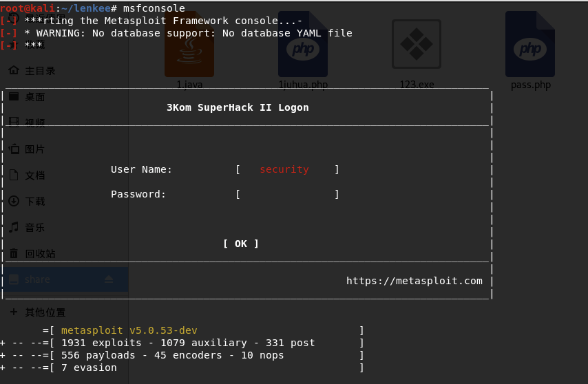Click the root@kali prompt text
588x384 pixels.
28,8
